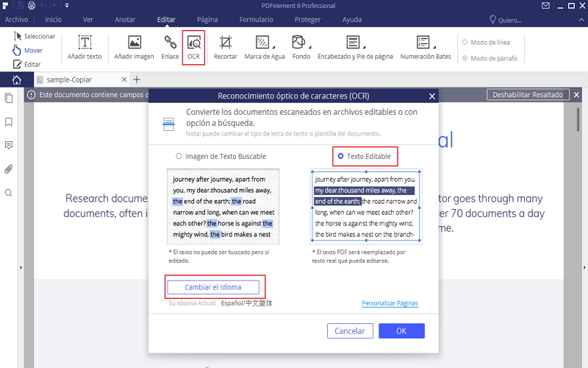588x368 pixels.
Task: Click the Añadir imagen icon
Action: tap(135, 42)
